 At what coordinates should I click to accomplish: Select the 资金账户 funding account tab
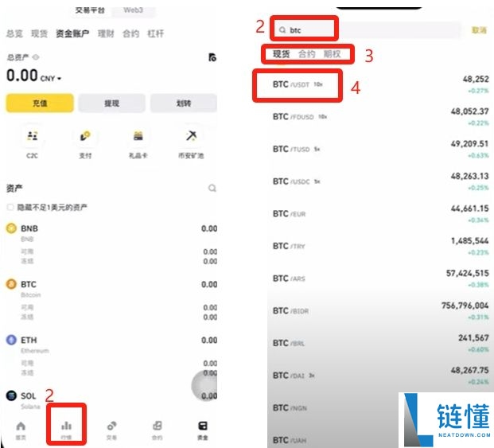(x=72, y=33)
